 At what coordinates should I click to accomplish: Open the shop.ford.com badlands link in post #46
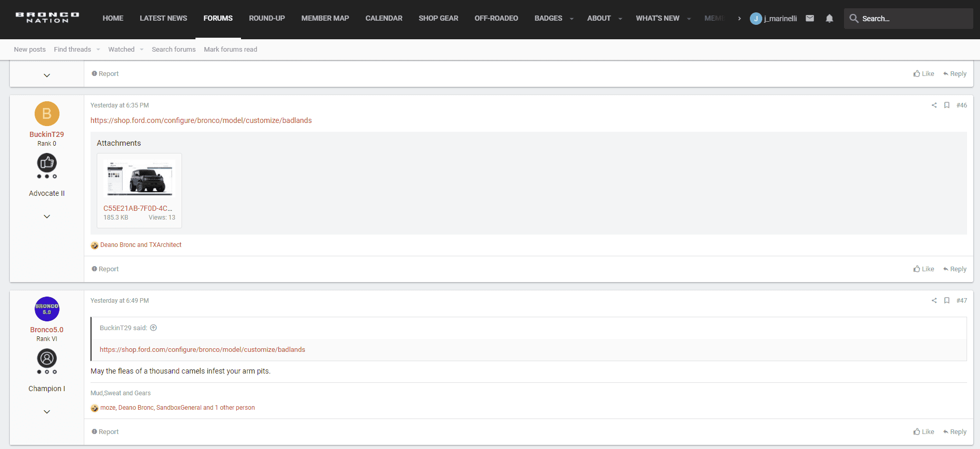click(201, 120)
